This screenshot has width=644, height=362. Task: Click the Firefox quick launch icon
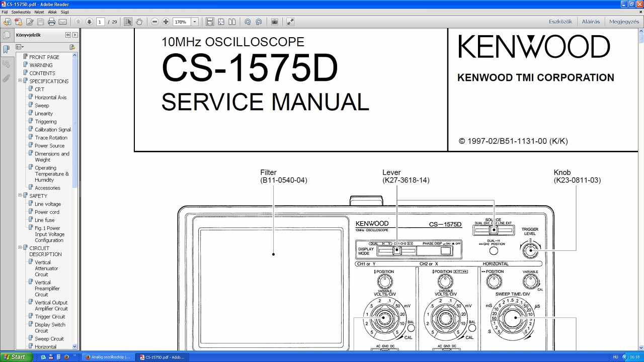[66, 357]
